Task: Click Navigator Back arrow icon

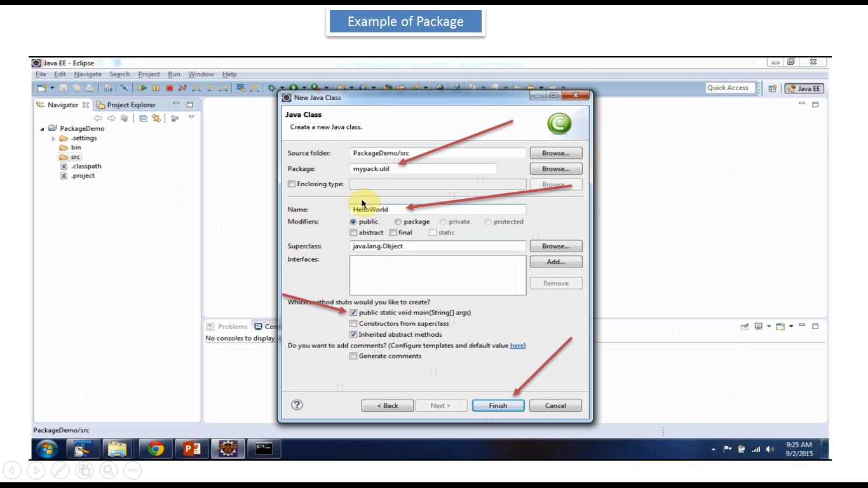Action: click(x=98, y=118)
